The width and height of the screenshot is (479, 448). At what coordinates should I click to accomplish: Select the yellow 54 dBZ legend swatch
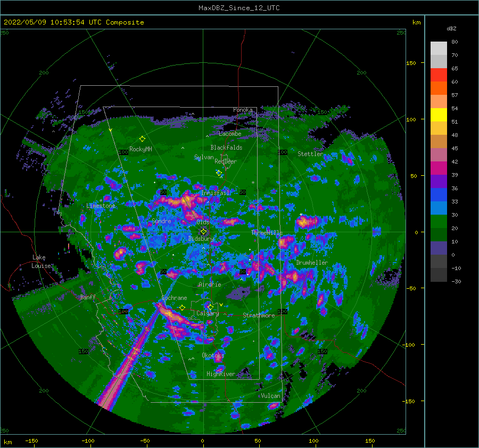439,115
